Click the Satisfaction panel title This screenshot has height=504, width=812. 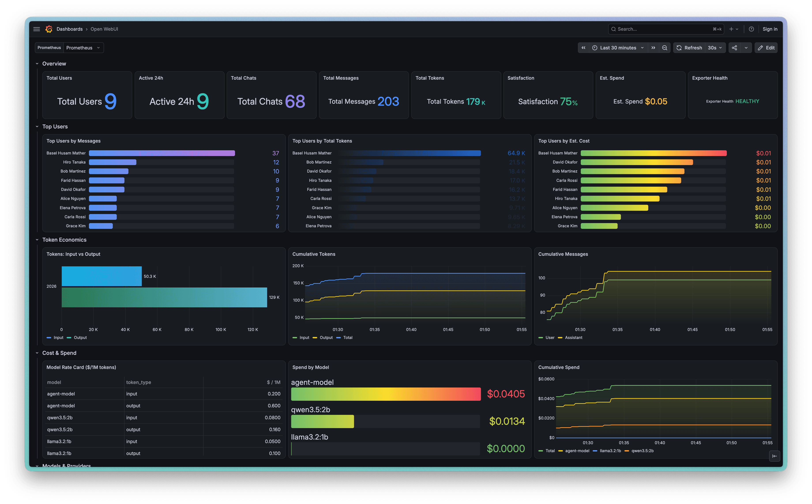click(521, 78)
